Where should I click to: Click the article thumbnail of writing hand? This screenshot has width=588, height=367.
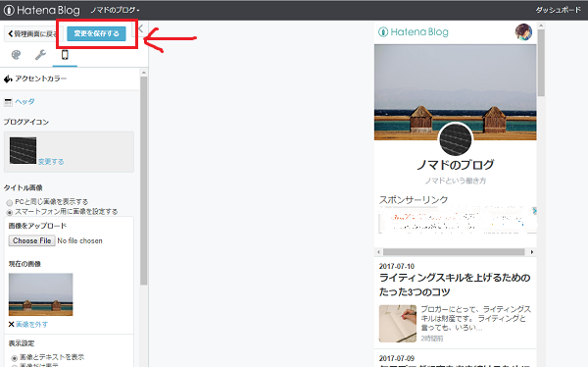tap(398, 324)
